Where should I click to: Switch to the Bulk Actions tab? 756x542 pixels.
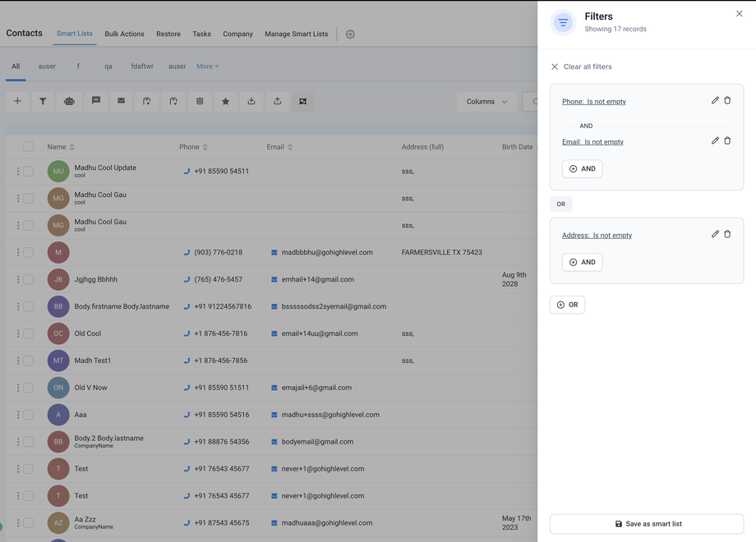(x=124, y=34)
